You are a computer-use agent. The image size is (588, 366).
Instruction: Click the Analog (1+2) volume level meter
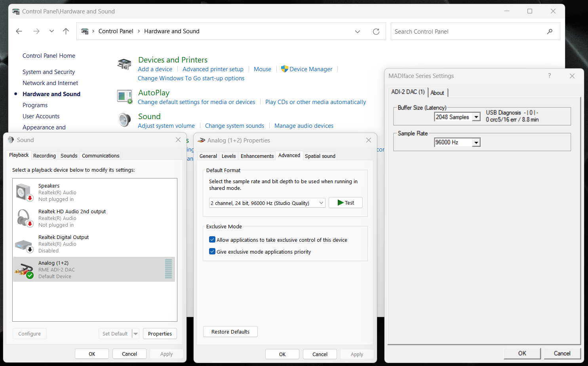168,269
